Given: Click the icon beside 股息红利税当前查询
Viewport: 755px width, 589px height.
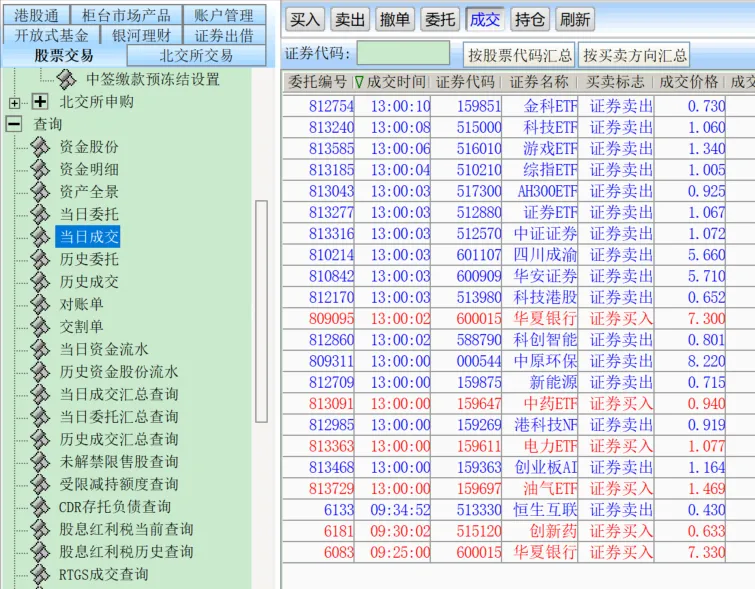Looking at the screenshot, I should point(40,529).
